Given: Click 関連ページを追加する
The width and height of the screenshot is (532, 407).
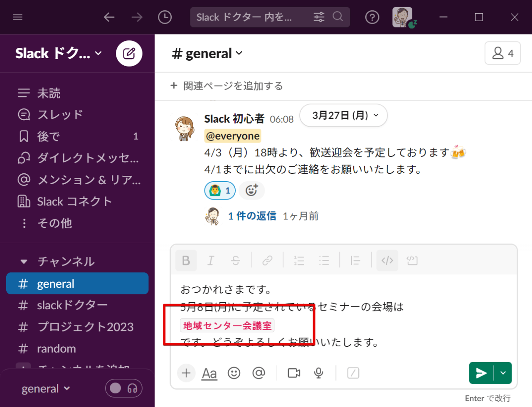Looking at the screenshot, I should pyautogui.click(x=227, y=86).
